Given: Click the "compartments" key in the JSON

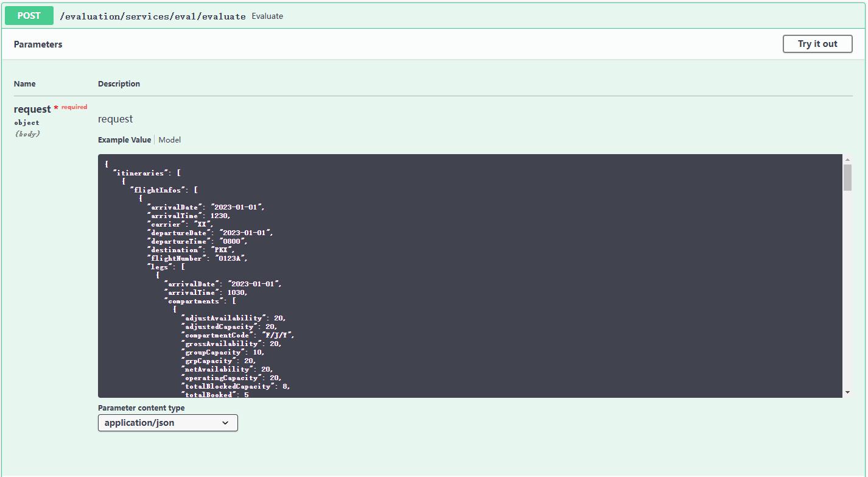Looking at the screenshot, I should 194,301.
